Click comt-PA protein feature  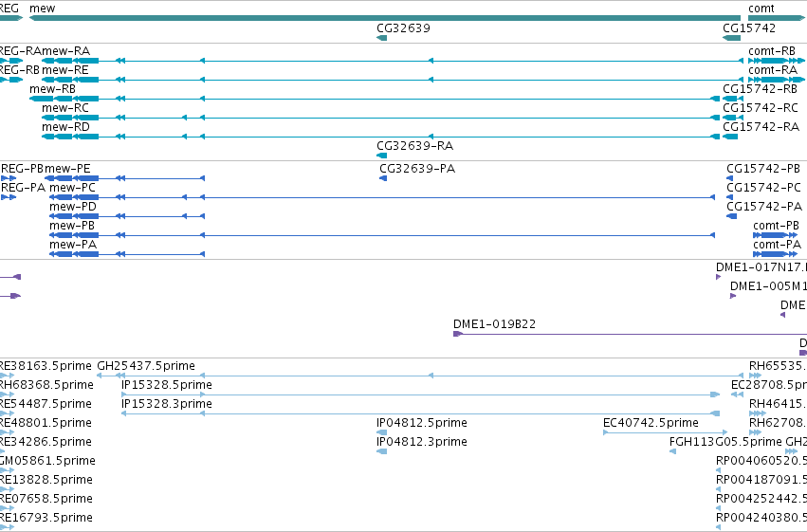(775, 255)
